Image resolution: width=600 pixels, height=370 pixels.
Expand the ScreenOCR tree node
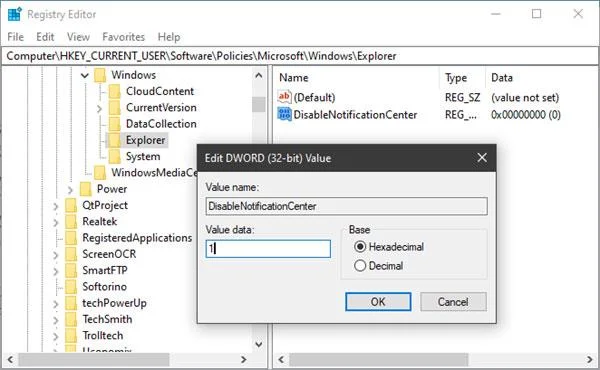click(x=56, y=255)
